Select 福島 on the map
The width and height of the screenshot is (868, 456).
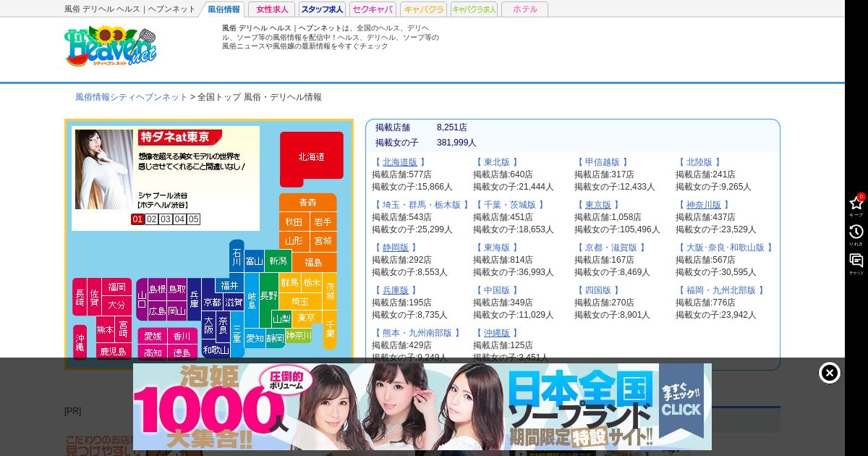point(313,262)
